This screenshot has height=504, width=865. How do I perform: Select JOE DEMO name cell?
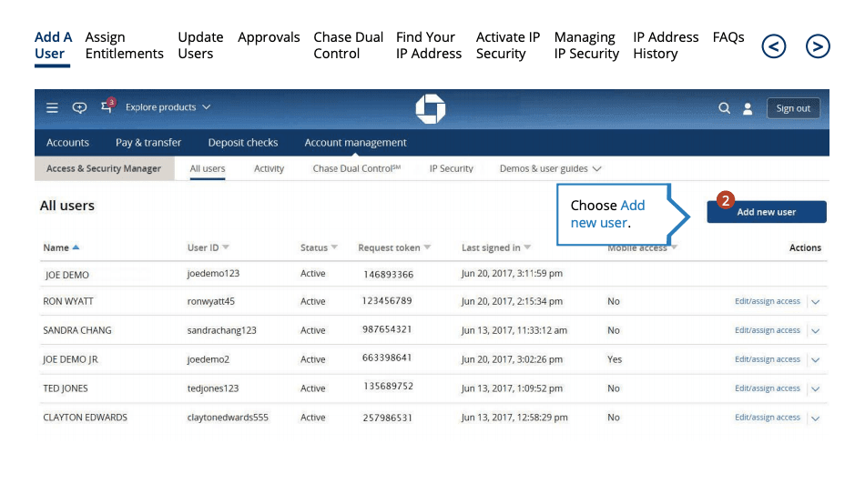[x=66, y=275]
